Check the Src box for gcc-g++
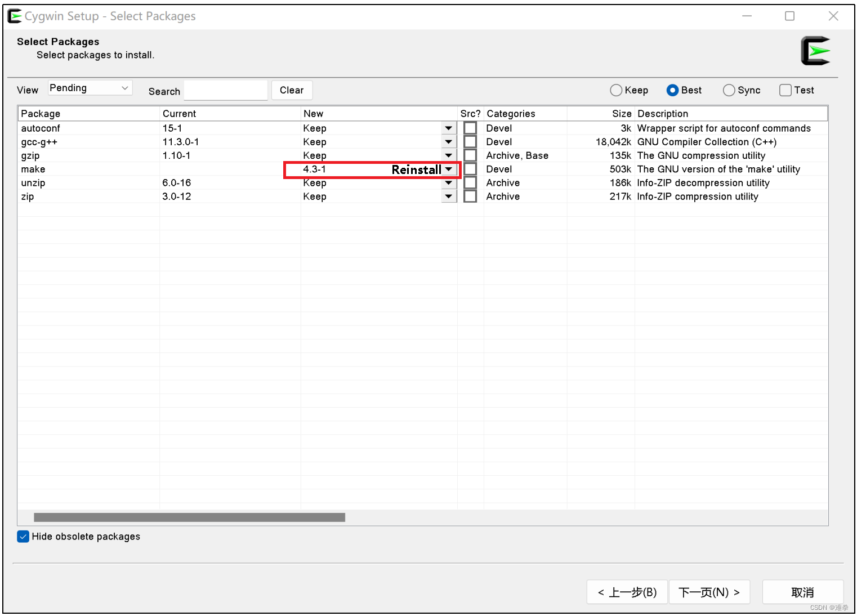857x616 pixels. click(x=470, y=142)
